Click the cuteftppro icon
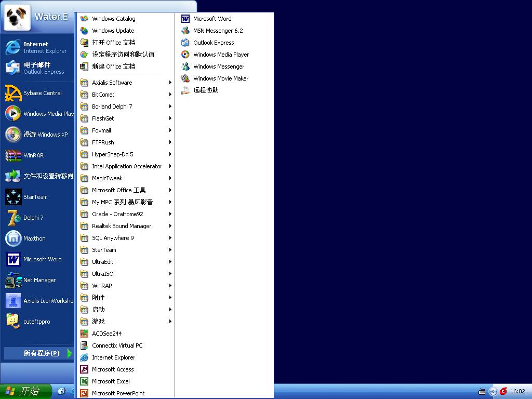 pos(13,321)
